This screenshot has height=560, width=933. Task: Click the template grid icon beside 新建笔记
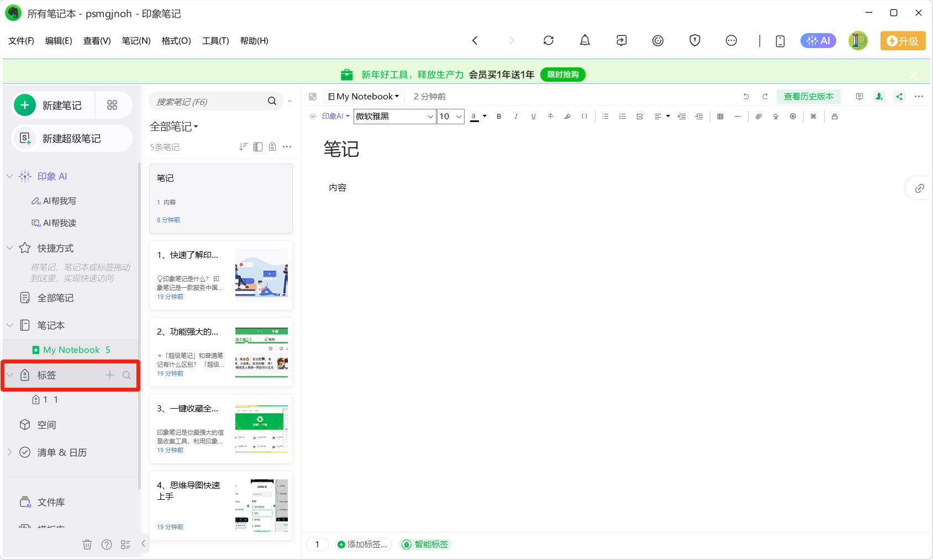tap(112, 105)
